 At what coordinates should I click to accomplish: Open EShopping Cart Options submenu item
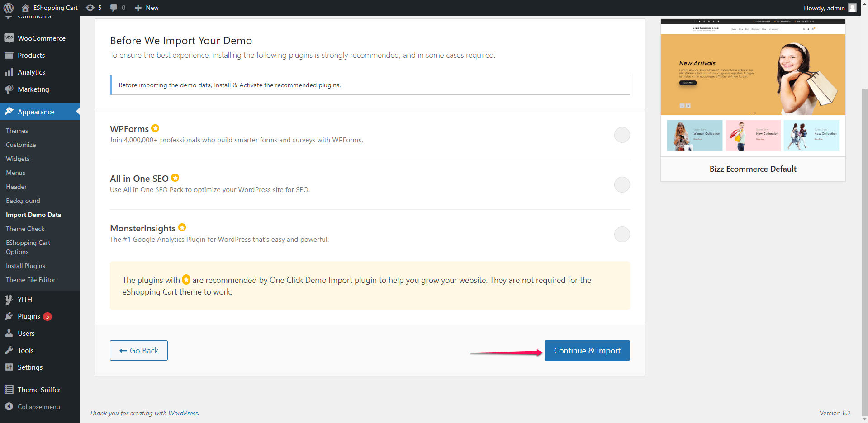[x=28, y=247]
